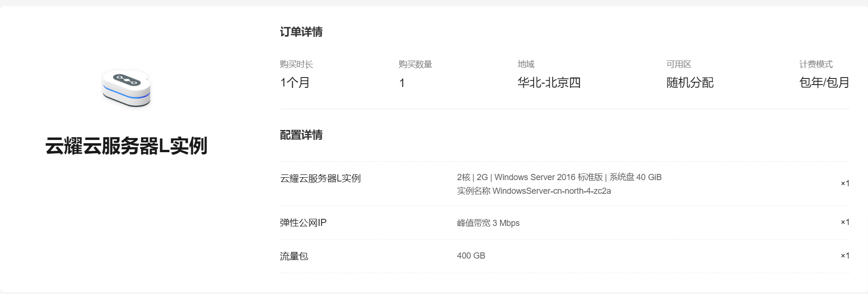This screenshot has height=294, width=868.
Task: Click the cloud server product icon
Action: [126, 88]
